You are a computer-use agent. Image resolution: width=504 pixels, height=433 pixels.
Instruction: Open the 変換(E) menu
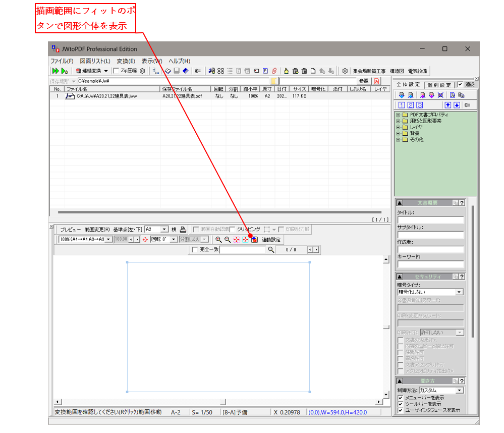pos(126,61)
